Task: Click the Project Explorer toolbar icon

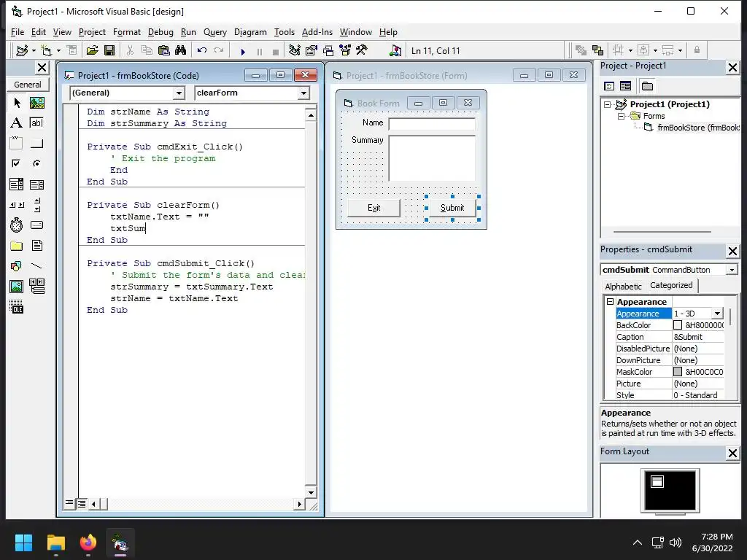Action: (295, 50)
